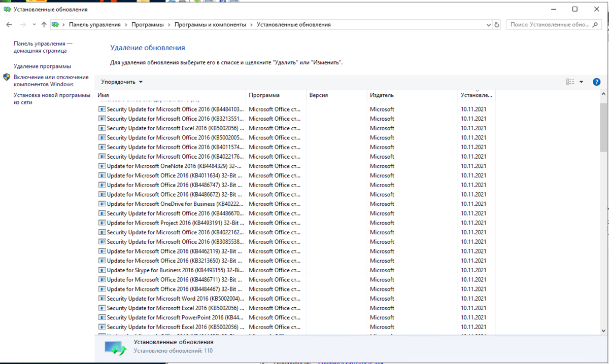Image resolution: width=609 pixels, height=364 pixels.
Task: Go up one level with Up arrow
Action: [44, 24]
